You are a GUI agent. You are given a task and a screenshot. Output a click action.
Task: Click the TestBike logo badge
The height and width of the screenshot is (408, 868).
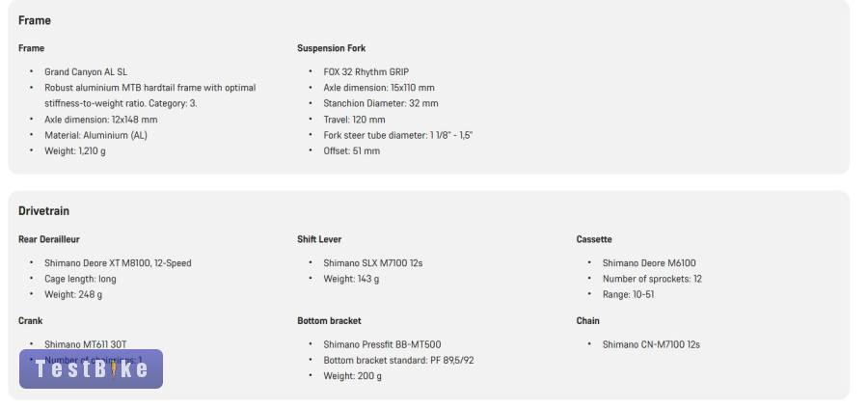91,369
